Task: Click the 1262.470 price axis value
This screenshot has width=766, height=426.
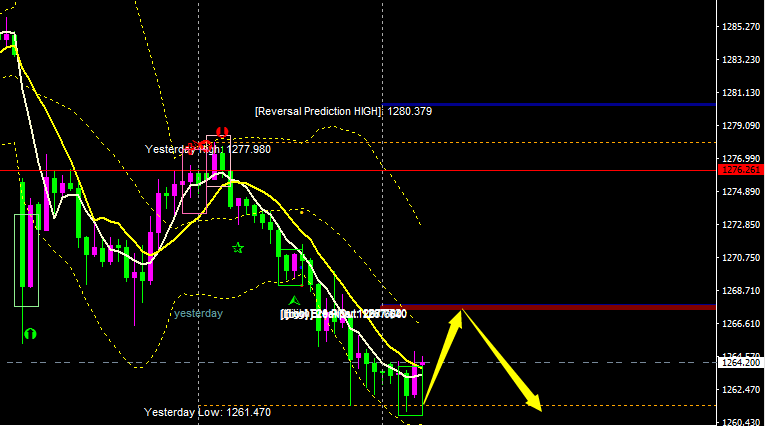Action: 741,389
